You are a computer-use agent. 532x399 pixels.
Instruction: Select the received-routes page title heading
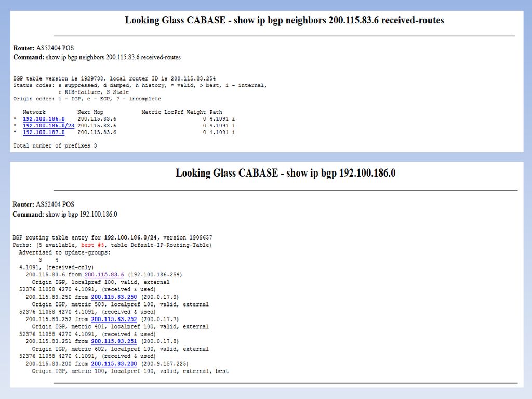[284, 20]
